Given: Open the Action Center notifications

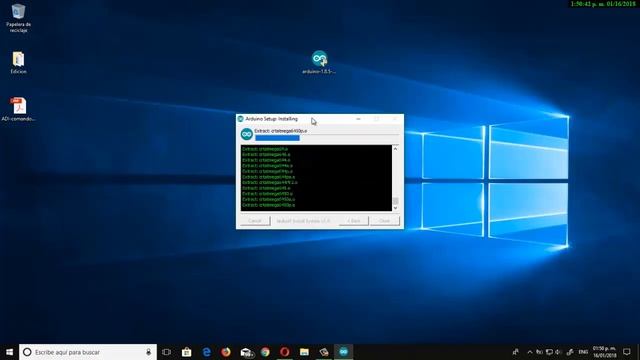Looking at the screenshot, I should pyautogui.click(x=627, y=352).
